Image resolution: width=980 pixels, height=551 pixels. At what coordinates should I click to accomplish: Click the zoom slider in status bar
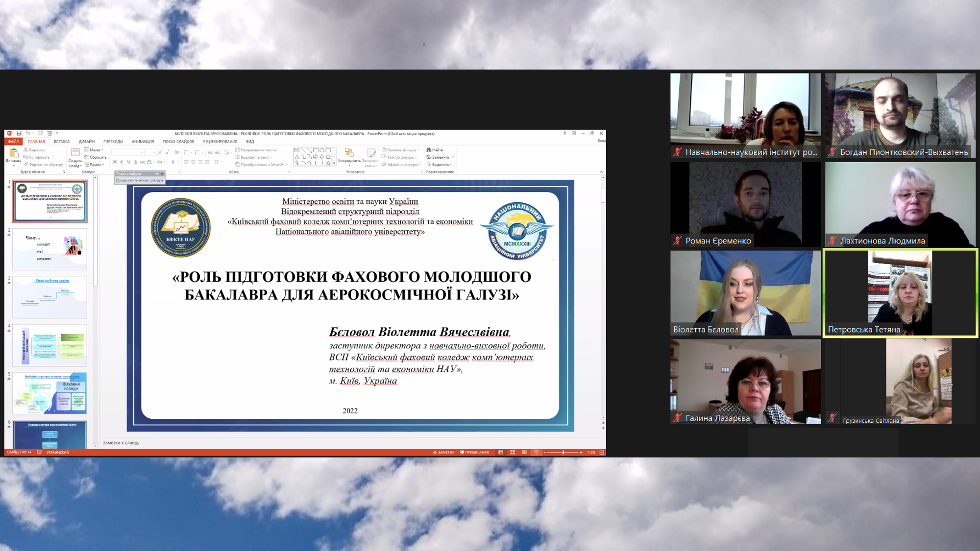(x=563, y=452)
